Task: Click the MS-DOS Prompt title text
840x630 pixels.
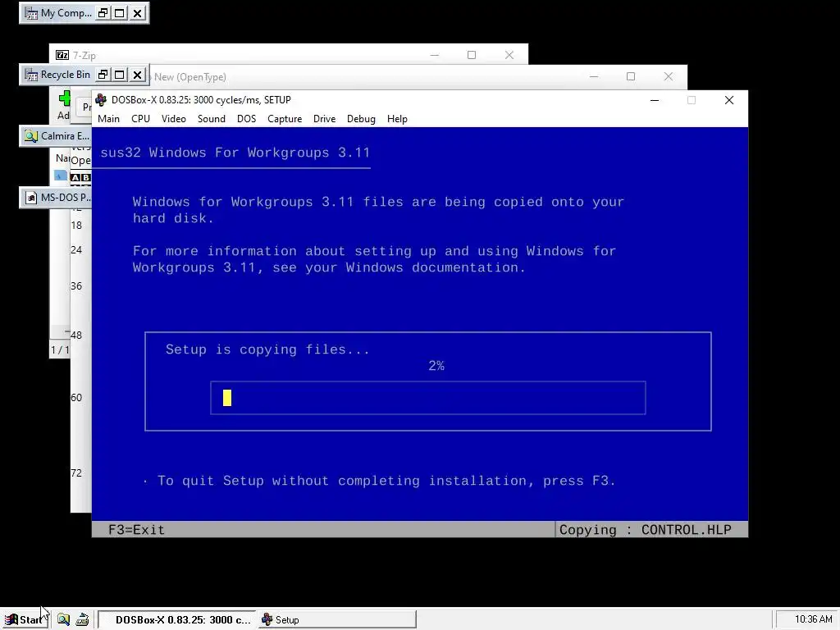Action: coord(66,198)
